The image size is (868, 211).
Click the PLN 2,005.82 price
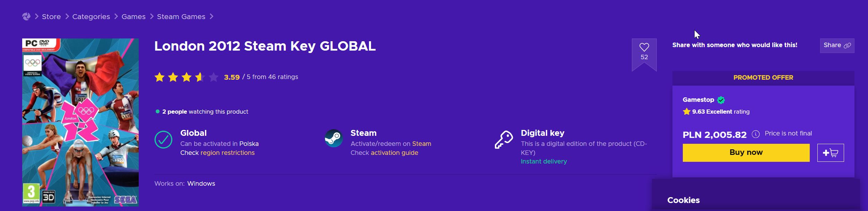[714, 135]
